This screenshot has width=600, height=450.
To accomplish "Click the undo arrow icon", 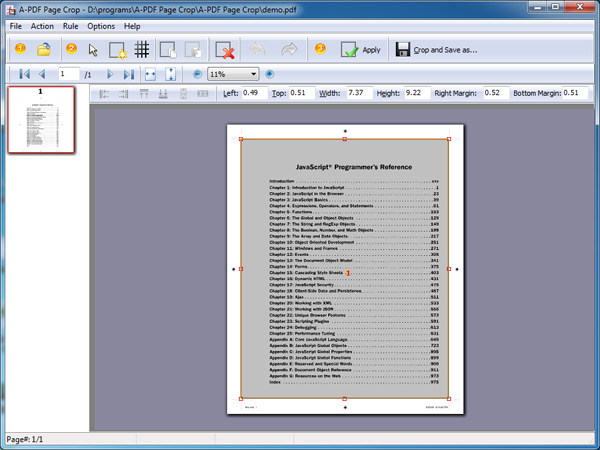I will [257, 49].
